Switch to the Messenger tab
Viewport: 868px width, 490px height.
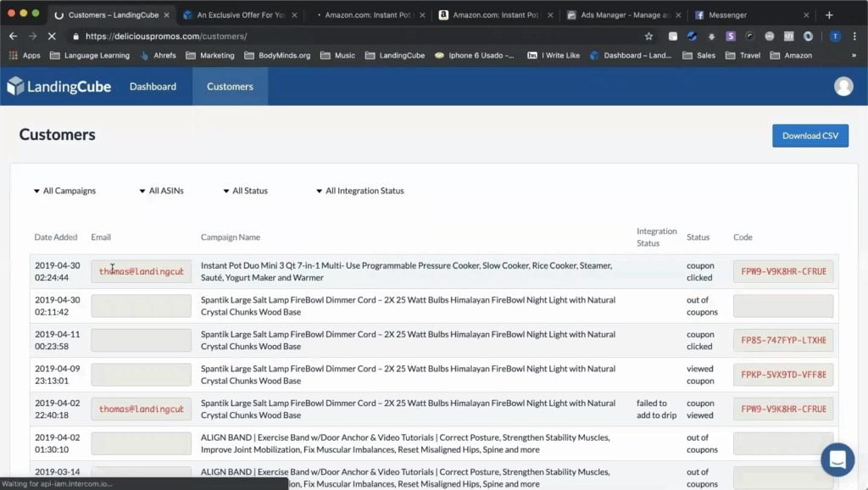(752, 15)
